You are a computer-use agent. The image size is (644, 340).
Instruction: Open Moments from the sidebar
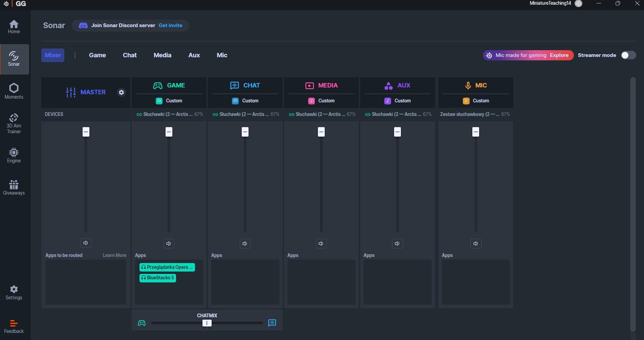point(14,91)
